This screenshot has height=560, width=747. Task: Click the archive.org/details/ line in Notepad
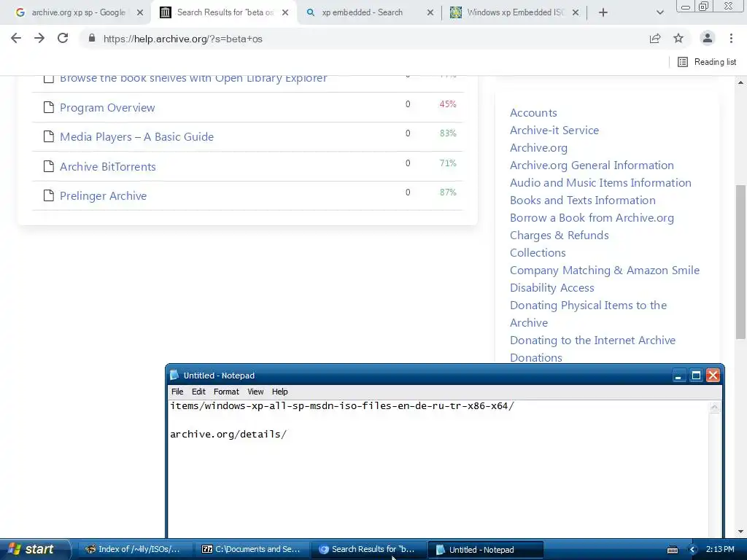228,435
